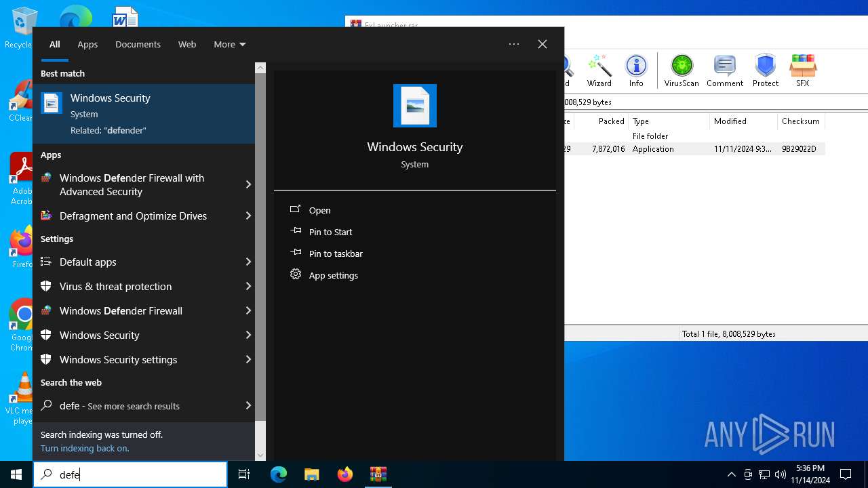Open search options three-dots menu
The height and width of the screenshot is (488, 868).
(514, 44)
